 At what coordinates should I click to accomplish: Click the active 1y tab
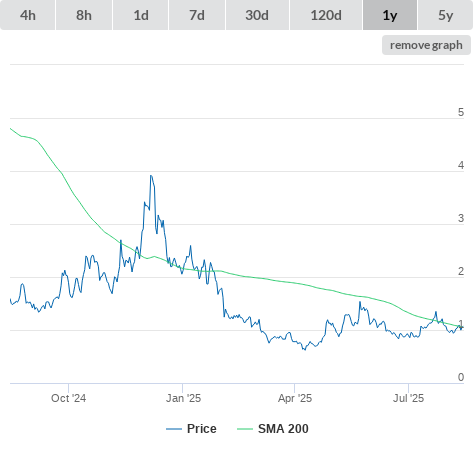tap(390, 15)
